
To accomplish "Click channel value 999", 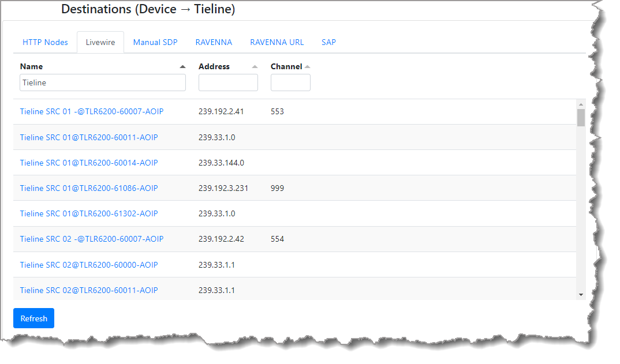I will [277, 188].
